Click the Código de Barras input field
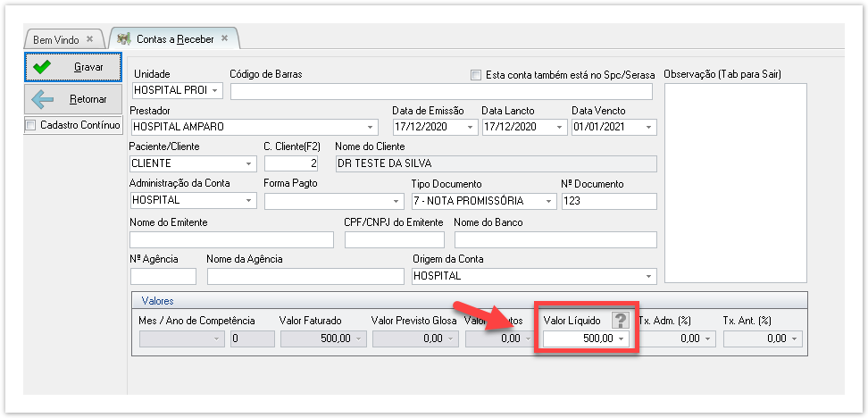Screen dimensions: 868x418 click(x=441, y=91)
